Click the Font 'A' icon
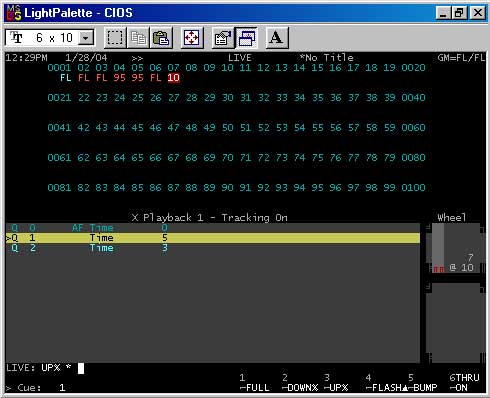 pyautogui.click(x=276, y=38)
